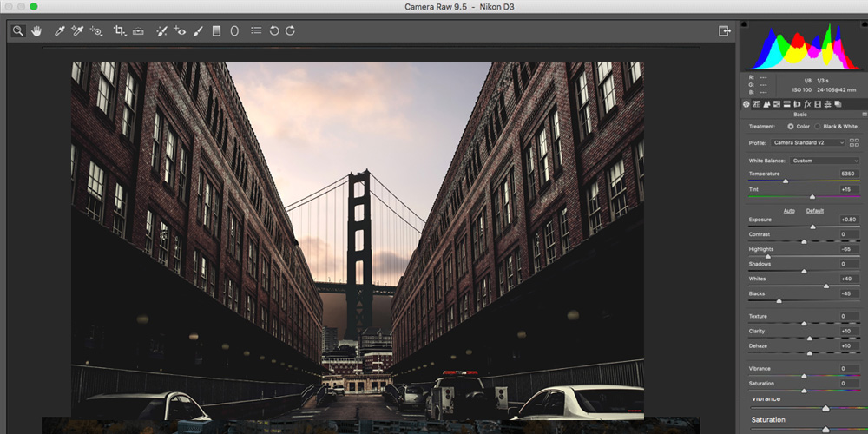The width and height of the screenshot is (868, 434).
Task: Click the Shadows slider handle
Action: pyautogui.click(x=804, y=272)
